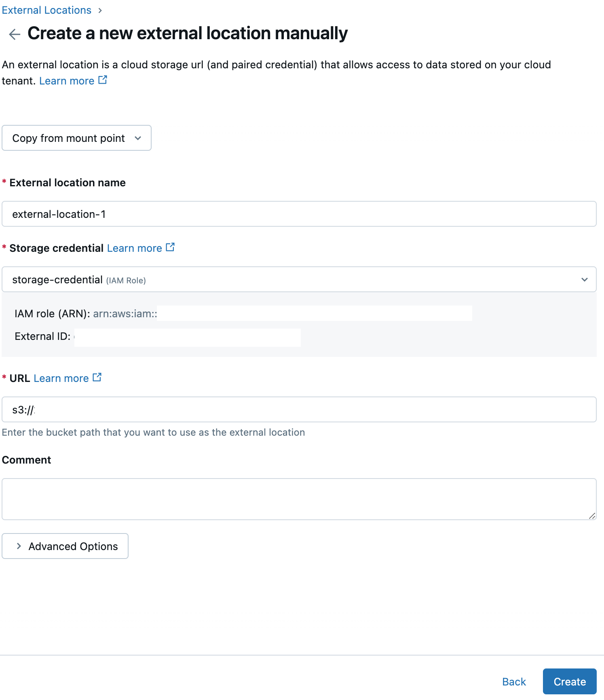
Task: Expand the Advanced Options section
Action: pos(65,546)
